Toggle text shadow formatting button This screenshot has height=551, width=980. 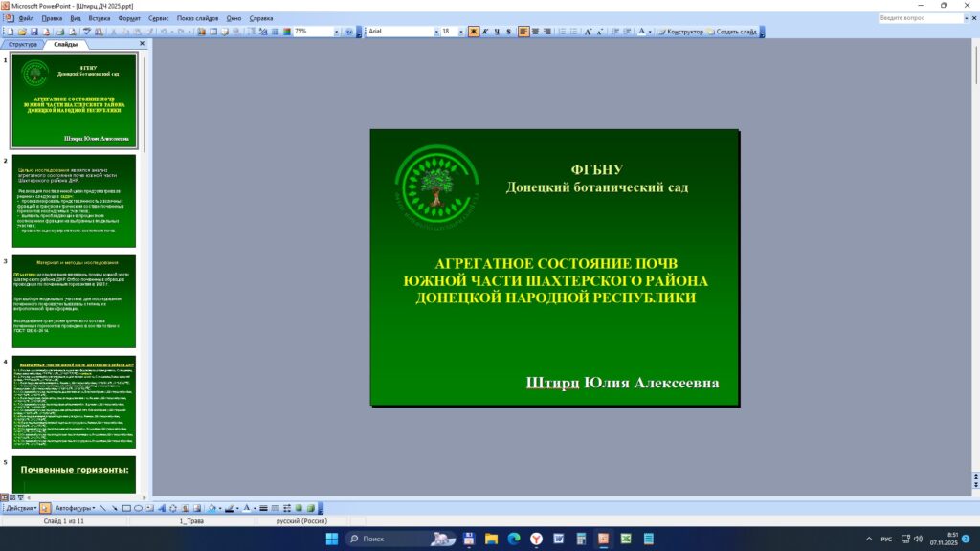point(508,32)
